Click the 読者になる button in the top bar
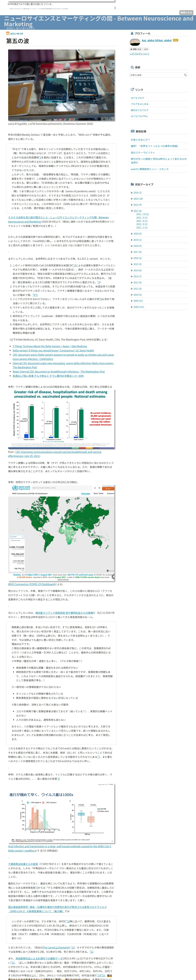 [x=186, y=13]
